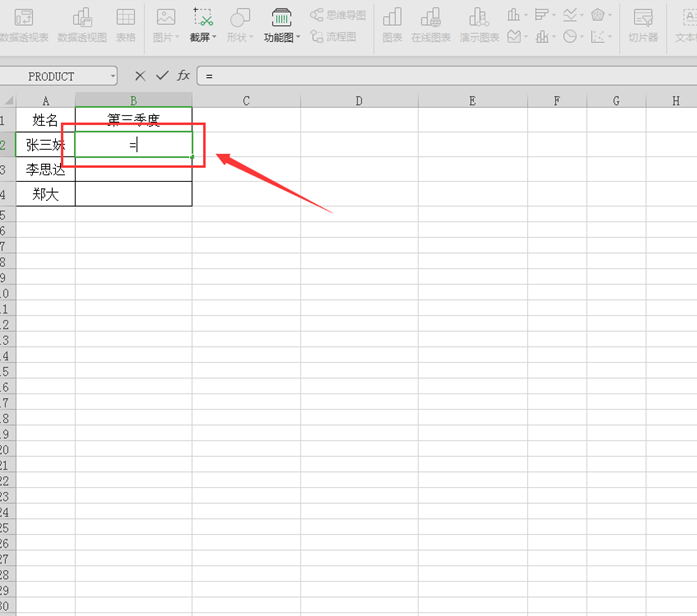Cancel formula entry with the X icon
This screenshot has width=697, height=616.
[x=140, y=76]
